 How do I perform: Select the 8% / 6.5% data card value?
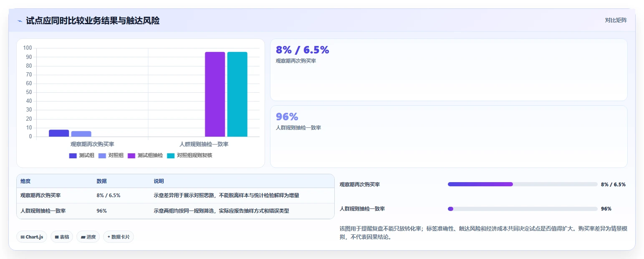point(303,50)
